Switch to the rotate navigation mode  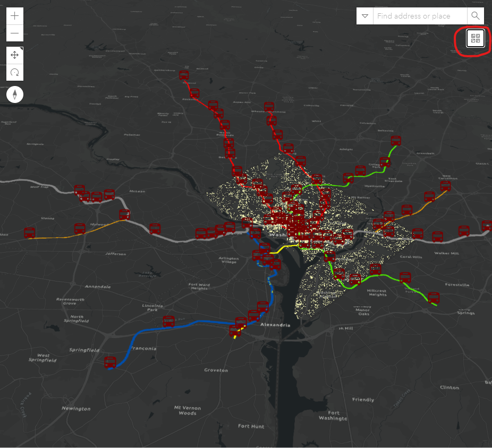coord(15,72)
